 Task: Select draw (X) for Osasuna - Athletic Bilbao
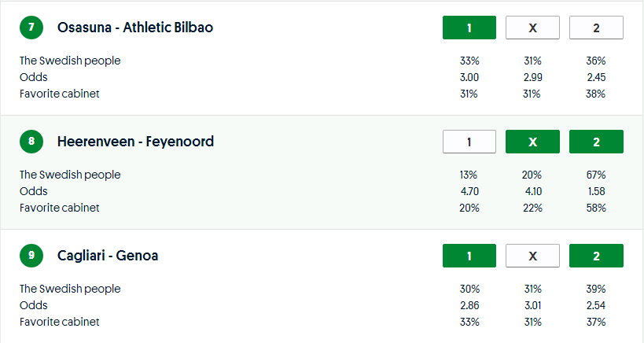[x=532, y=28]
